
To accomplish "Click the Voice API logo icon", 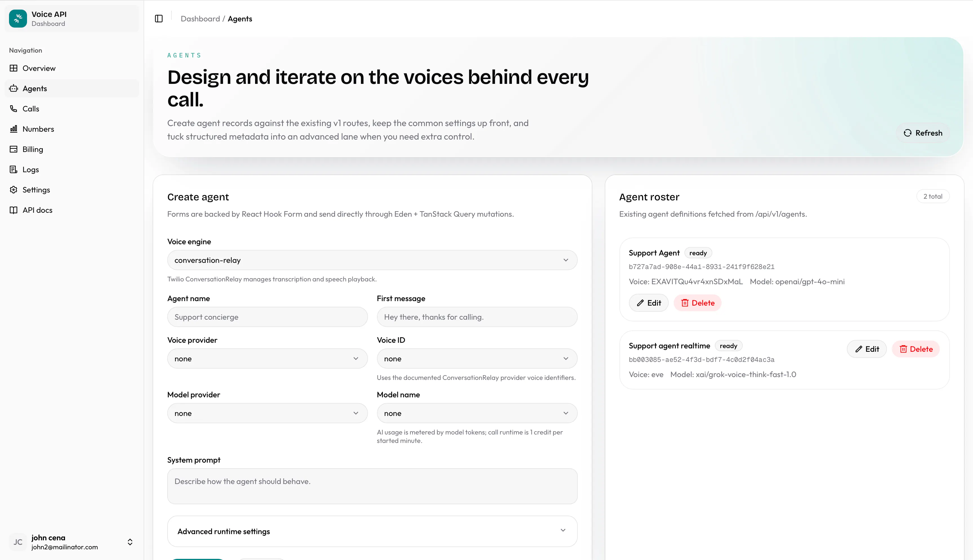I will click(x=18, y=19).
